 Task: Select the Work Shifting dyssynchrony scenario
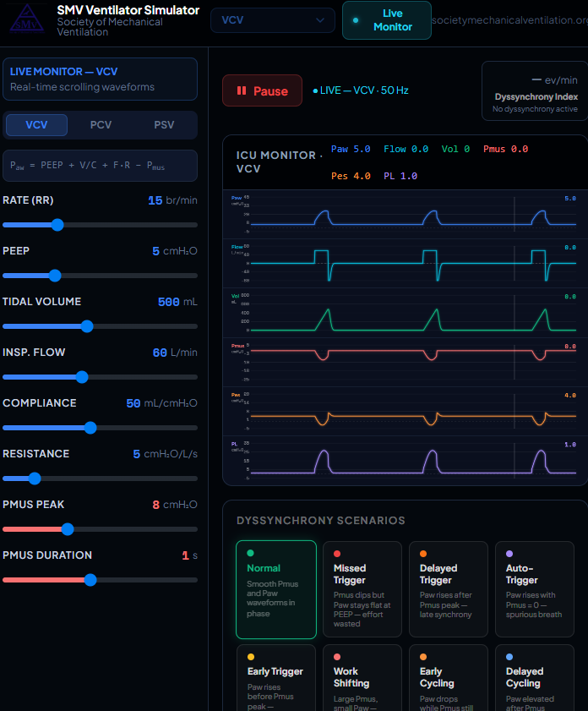tap(362, 678)
